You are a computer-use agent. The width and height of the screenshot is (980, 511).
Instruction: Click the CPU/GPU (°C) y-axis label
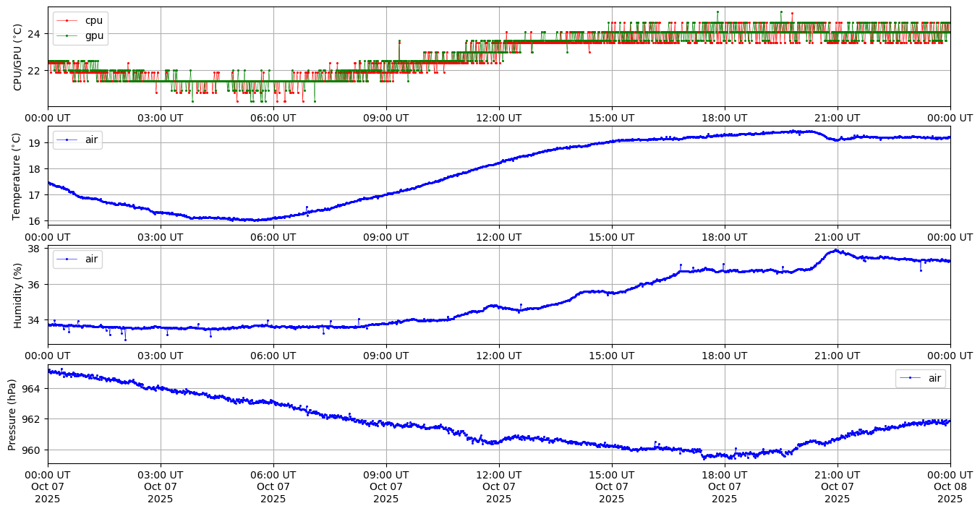point(18,56)
